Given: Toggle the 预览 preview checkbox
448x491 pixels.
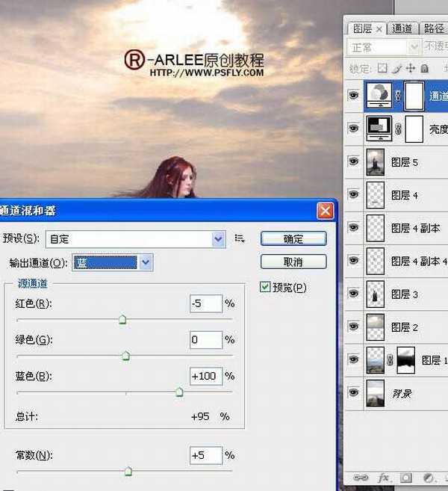Looking at the screenshot, I should (265, 287).
